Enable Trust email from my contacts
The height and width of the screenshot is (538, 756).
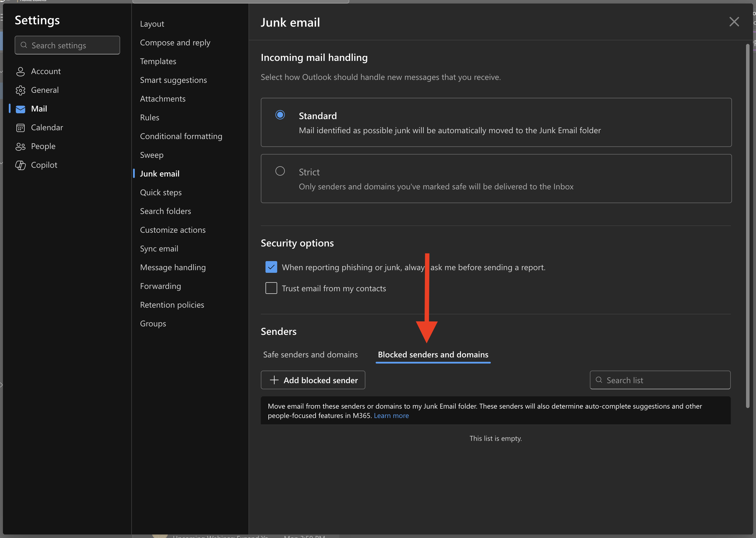click(271, 288)
